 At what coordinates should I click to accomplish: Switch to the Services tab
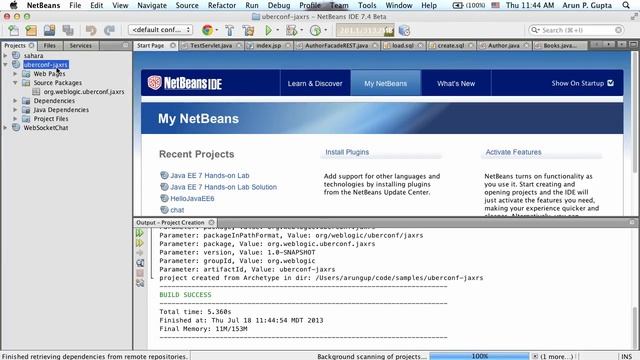(80, 45)
